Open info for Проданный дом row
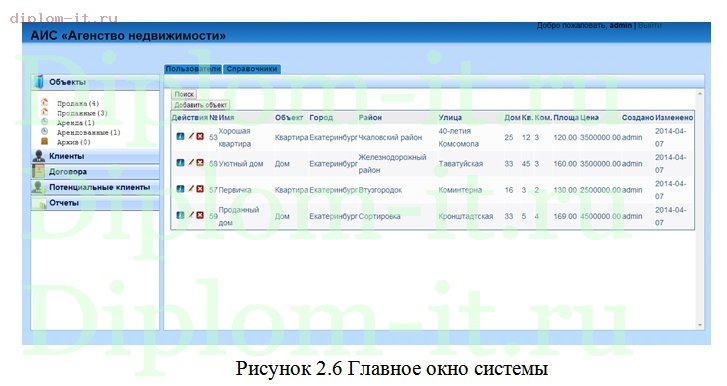Image resolution: width=727 pixels, height=386 pixels. click(180, 215)
